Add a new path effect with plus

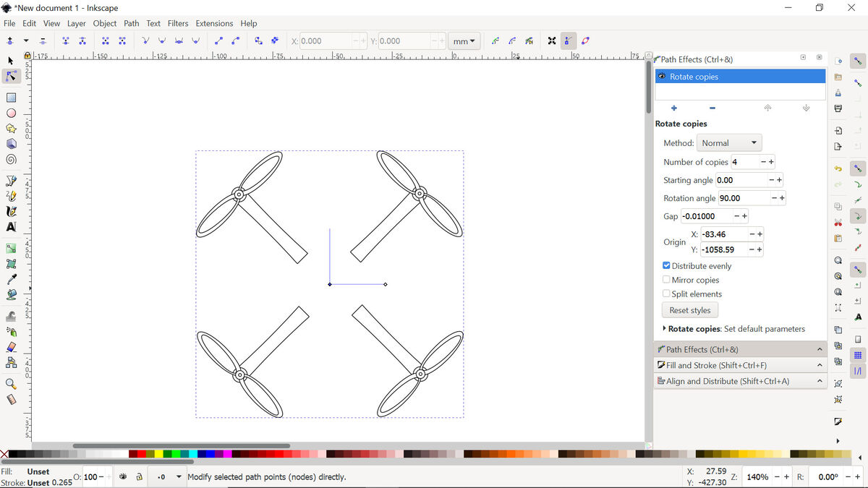tap(674, 108)
